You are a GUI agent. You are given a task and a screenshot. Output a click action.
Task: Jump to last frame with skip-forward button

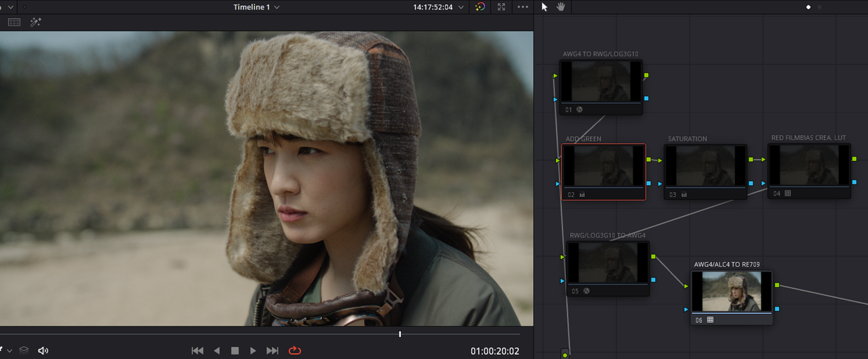tap(273, 351)
